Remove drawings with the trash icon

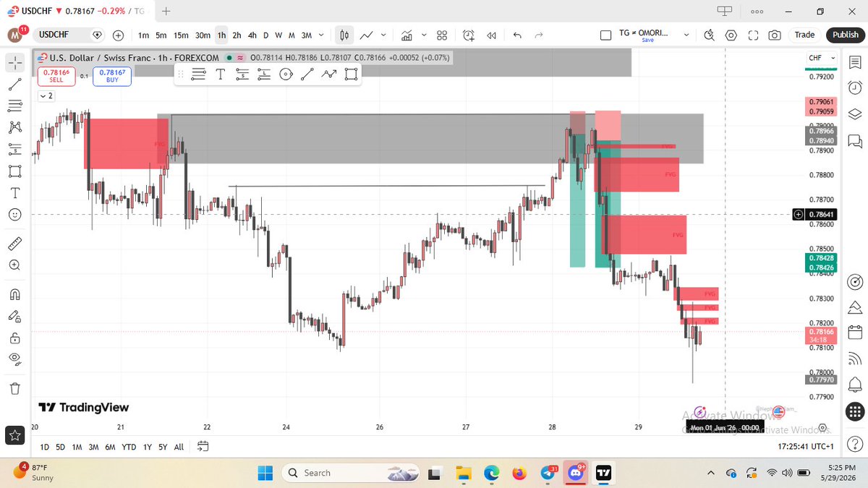[x=14, y=389]
